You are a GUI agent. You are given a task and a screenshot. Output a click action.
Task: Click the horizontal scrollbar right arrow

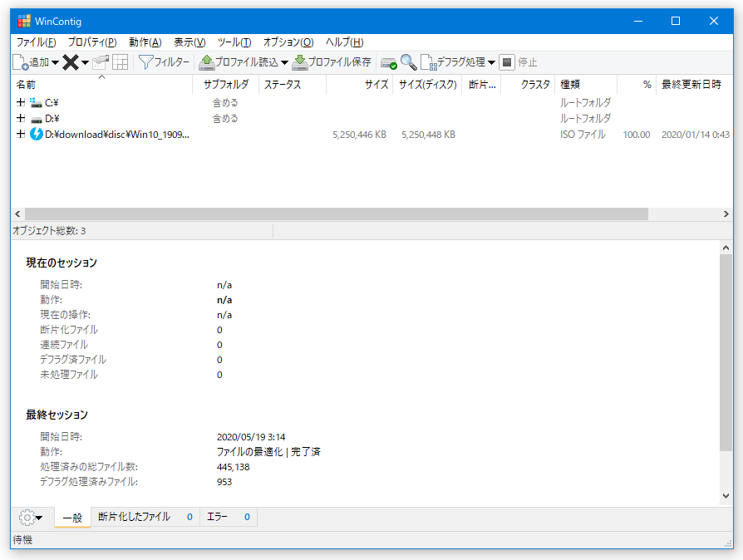coord(726,214)
